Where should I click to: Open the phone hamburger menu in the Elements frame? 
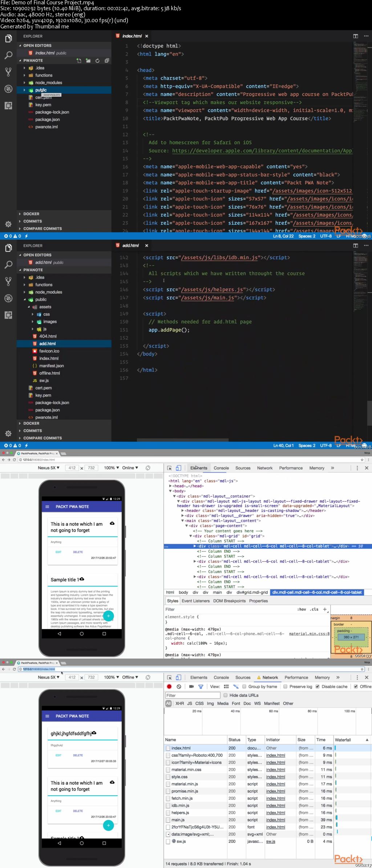click(47, 507)
